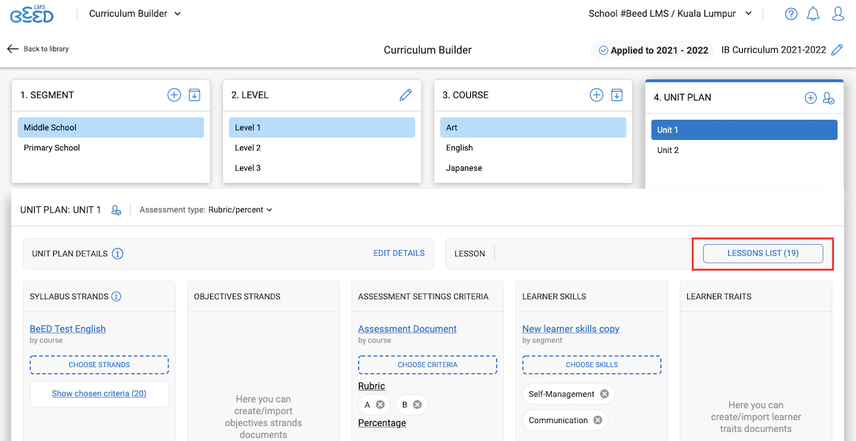Add a new segment plus icon
Image resolution: width=856 pixels, height=441 pixels.
coord(174,95)
